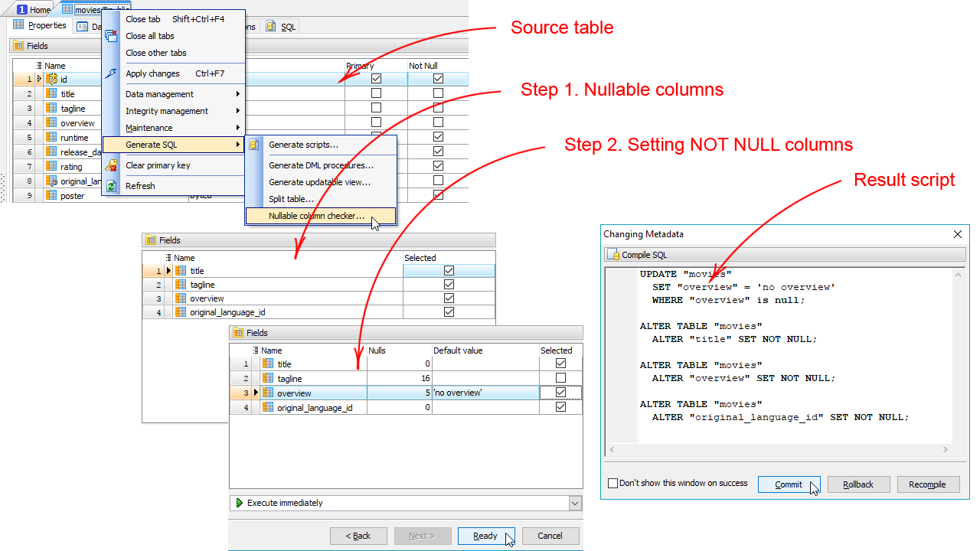Click the Generate scripts icon

254,145
